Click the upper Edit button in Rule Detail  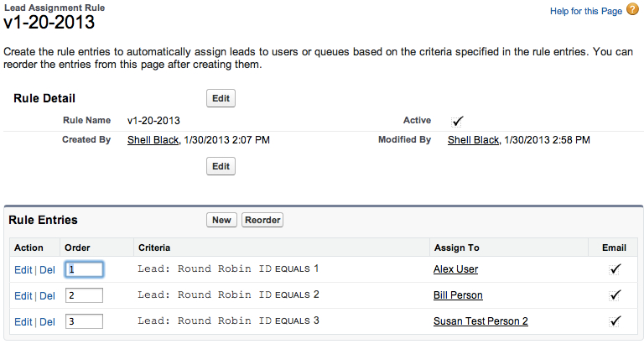coord(221,98)
